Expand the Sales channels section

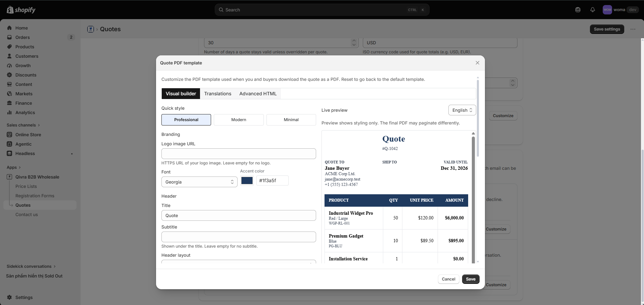pos(23,125)
